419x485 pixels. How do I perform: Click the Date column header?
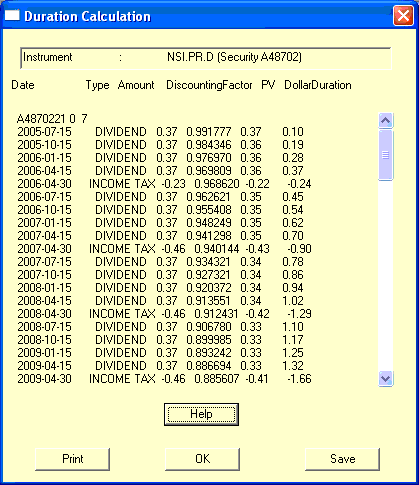[x=23, y=85]
